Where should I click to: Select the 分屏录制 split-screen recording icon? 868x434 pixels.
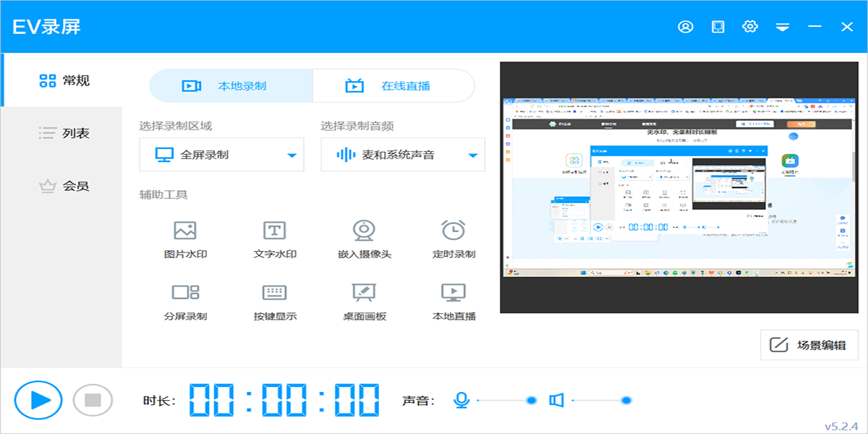[x=185, y=293]
